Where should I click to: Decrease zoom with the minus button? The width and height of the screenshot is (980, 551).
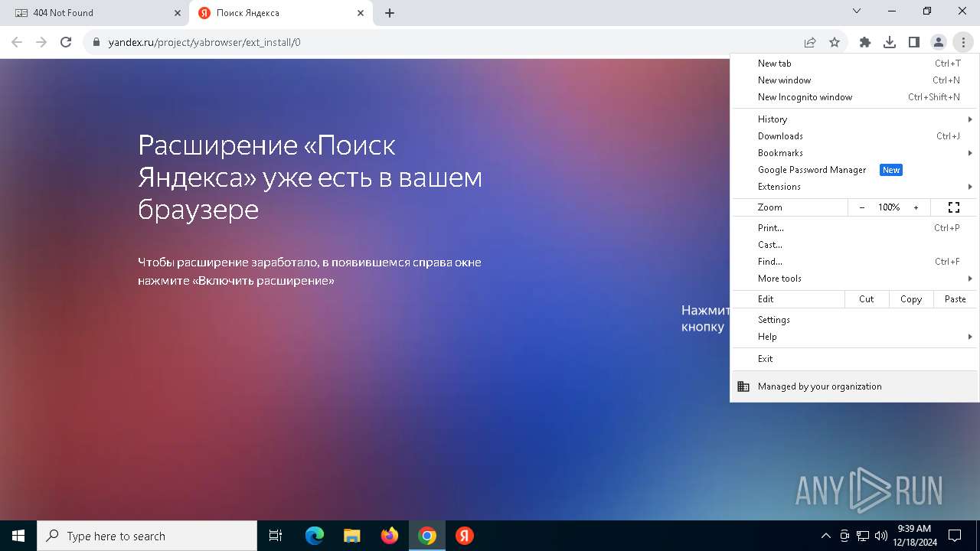coord(862,207)
